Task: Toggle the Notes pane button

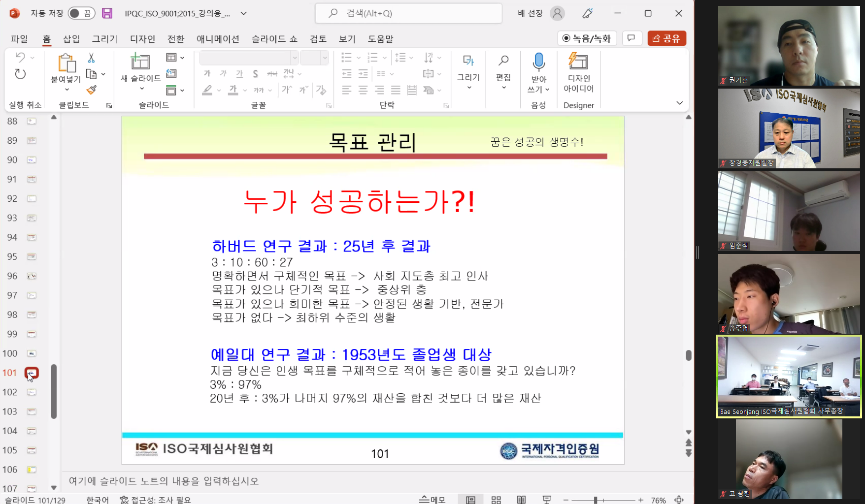Action: click(432, 500)
